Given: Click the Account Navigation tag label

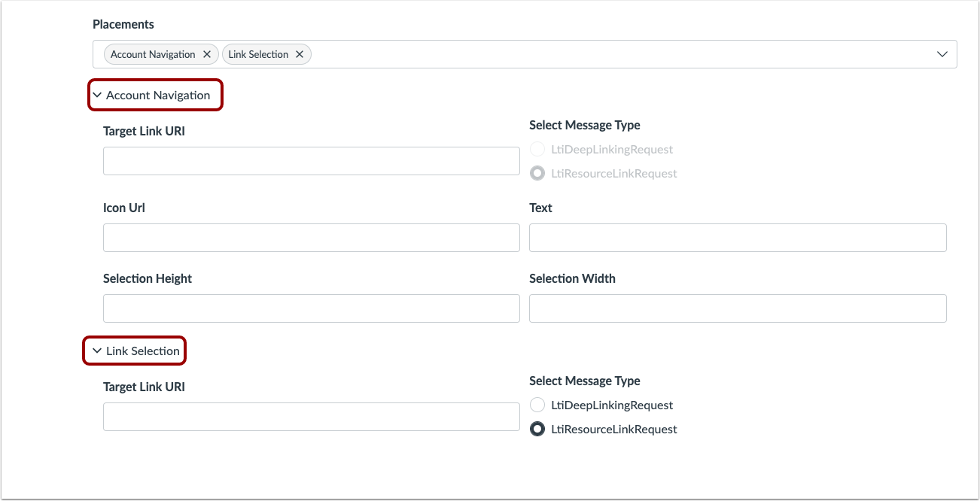Looking at the screenshot, I should (x=153, y=54).
